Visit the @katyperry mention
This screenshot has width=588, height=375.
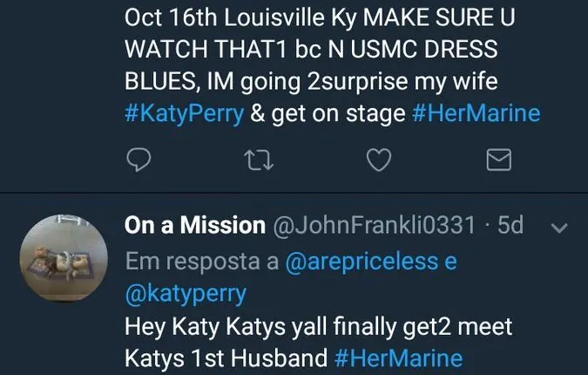click(x=186, y=294)
